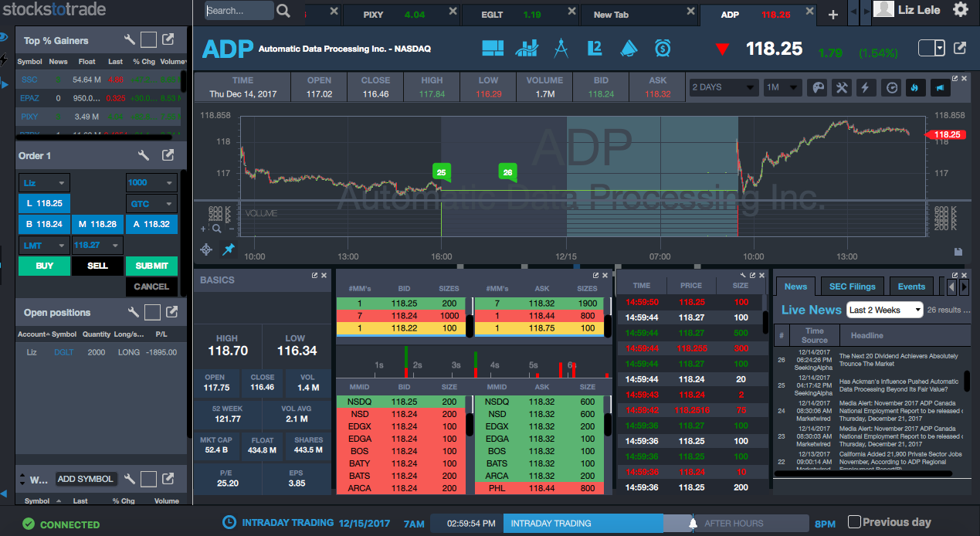
Task: Click the save icon at chart corner
Action: (x=958, y=251)
